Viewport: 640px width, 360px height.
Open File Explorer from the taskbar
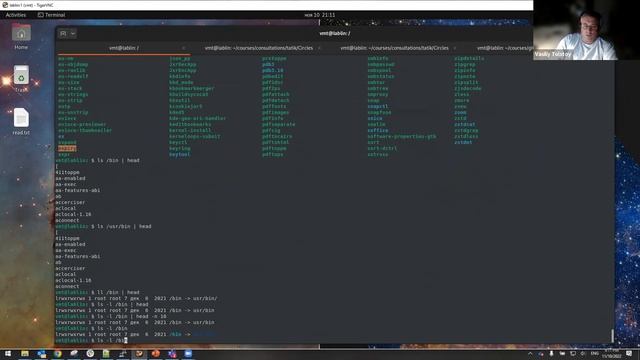[x=25, y=353]
